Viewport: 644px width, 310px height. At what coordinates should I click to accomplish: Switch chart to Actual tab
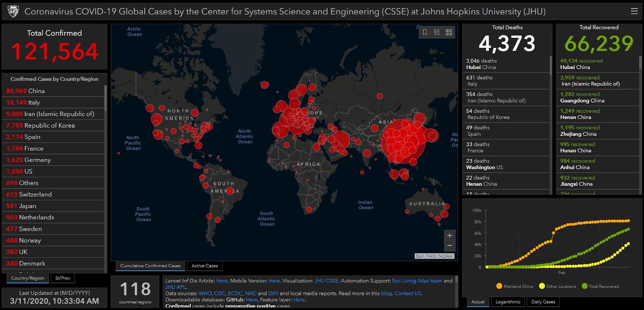pyautogui.click(x=478, y=302)
